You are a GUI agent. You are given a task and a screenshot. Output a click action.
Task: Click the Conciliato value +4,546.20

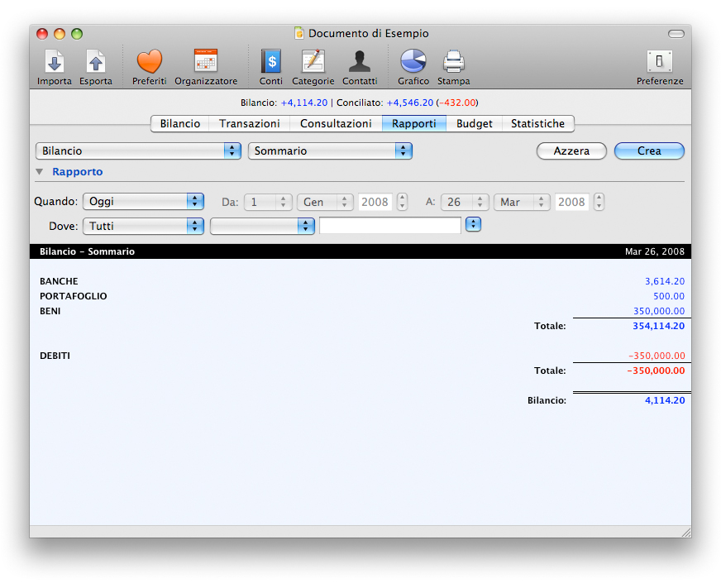point(410,103)
